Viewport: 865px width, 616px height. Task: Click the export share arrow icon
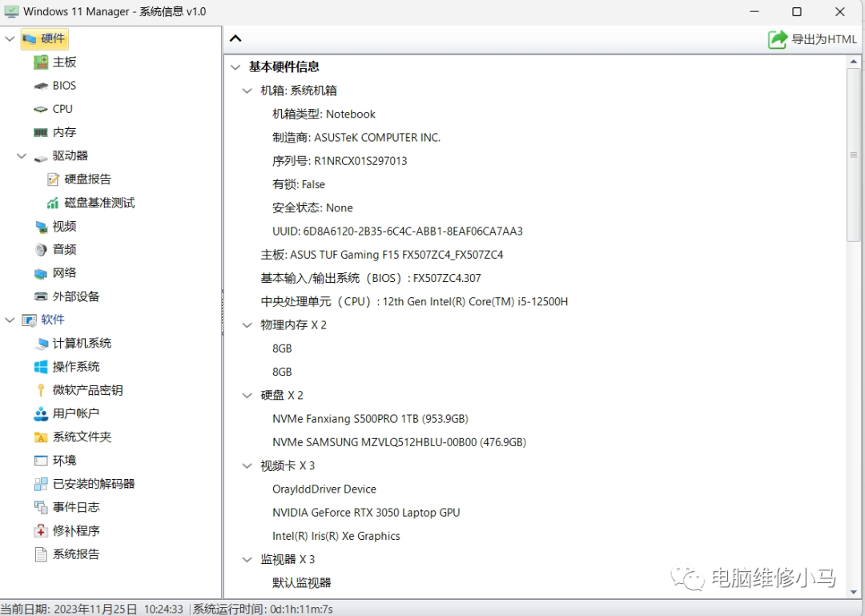point(778,39)
